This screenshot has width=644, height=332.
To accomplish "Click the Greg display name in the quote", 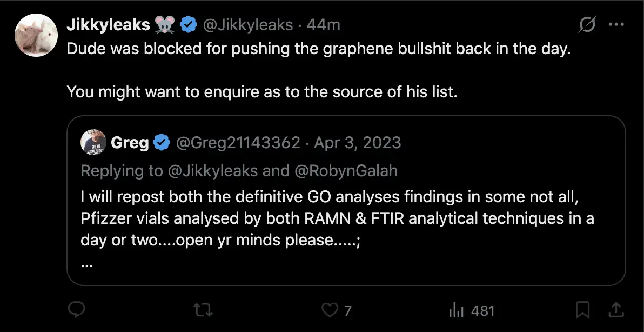I will [x=130, y=143].
